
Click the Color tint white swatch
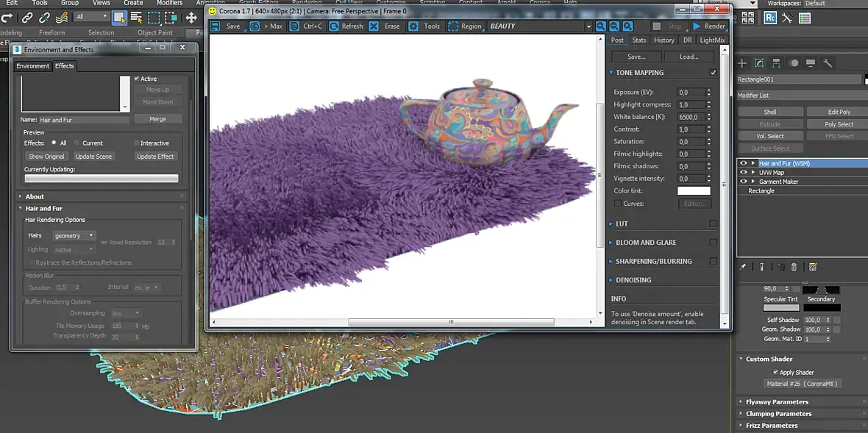694,191
